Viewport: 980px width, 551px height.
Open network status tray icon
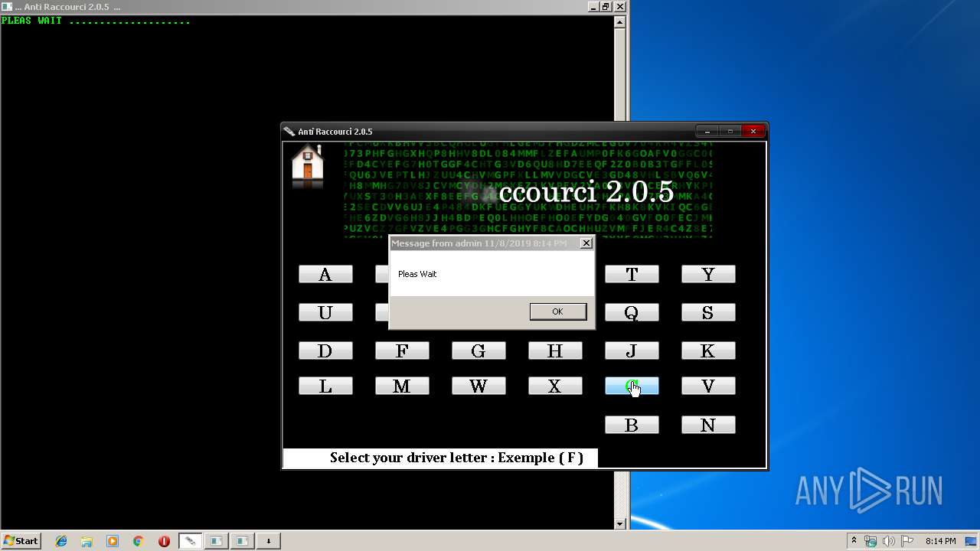coord(871,541)
